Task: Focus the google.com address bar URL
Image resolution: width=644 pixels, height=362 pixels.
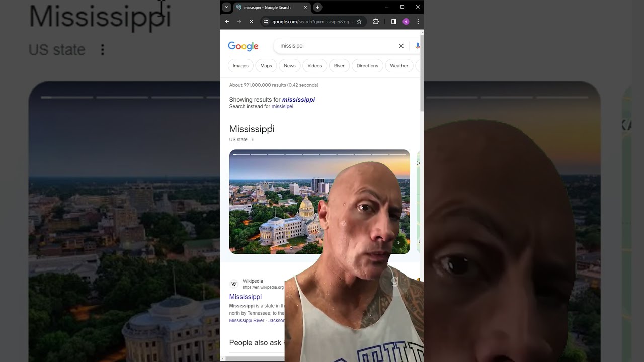Action: [312, 22]
